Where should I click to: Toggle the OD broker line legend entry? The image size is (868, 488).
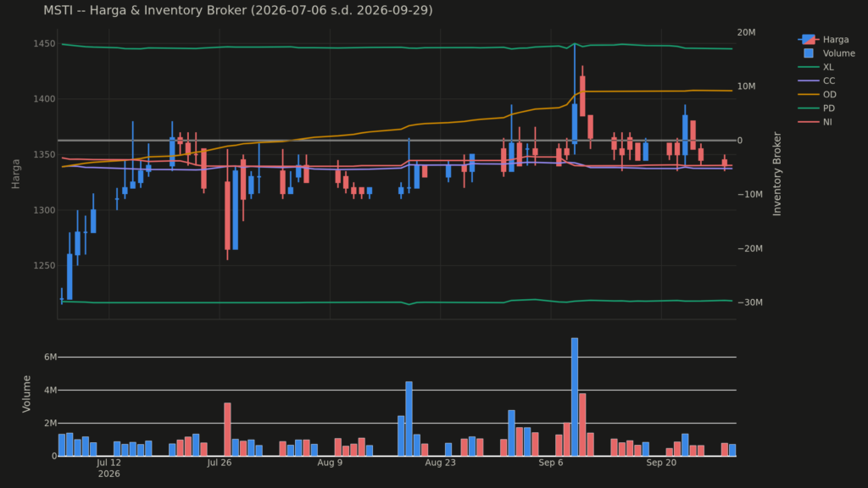pyautogui.click(x=817, y=95)
